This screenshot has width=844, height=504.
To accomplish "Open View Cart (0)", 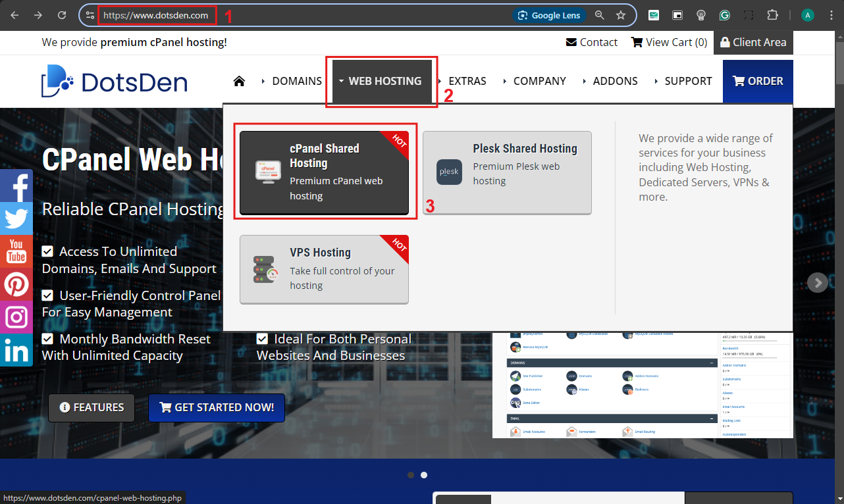I will [x=669, y=42].
